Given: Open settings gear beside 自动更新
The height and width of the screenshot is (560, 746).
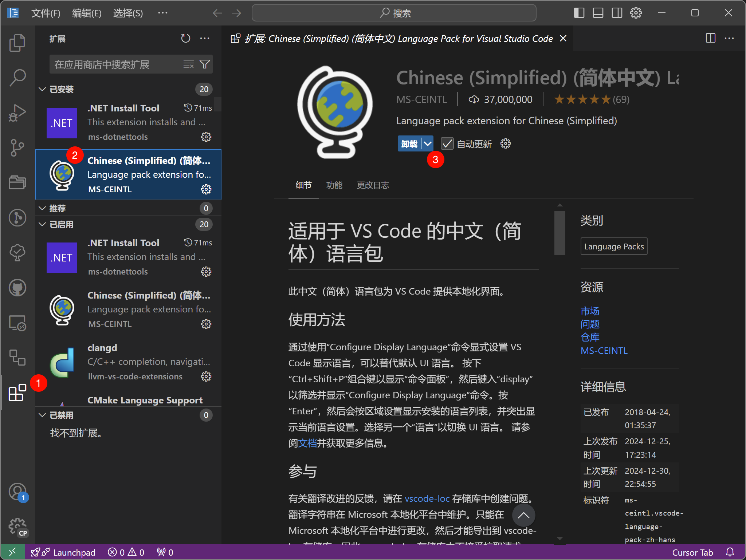Looking at the screenshot, I should (506, 144).
